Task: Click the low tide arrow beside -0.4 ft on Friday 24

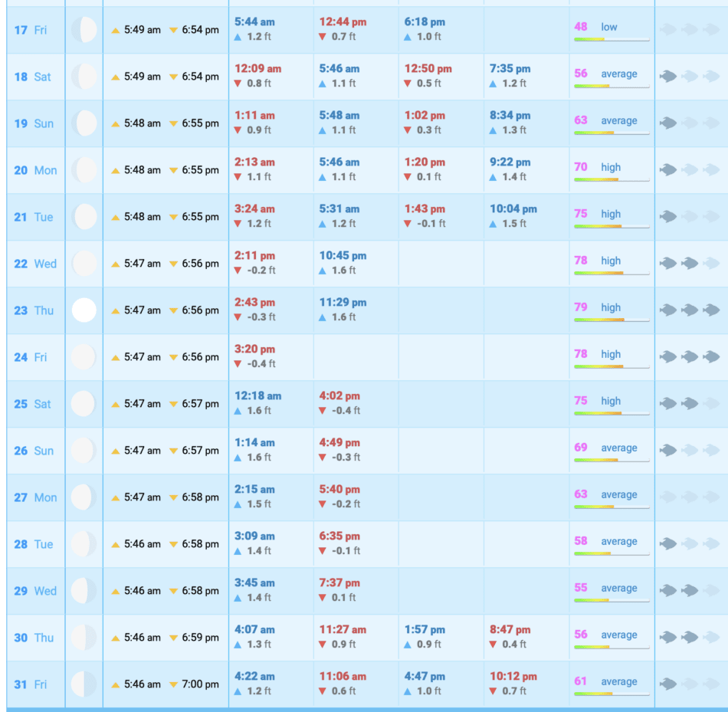Action: tap(238, 364)
